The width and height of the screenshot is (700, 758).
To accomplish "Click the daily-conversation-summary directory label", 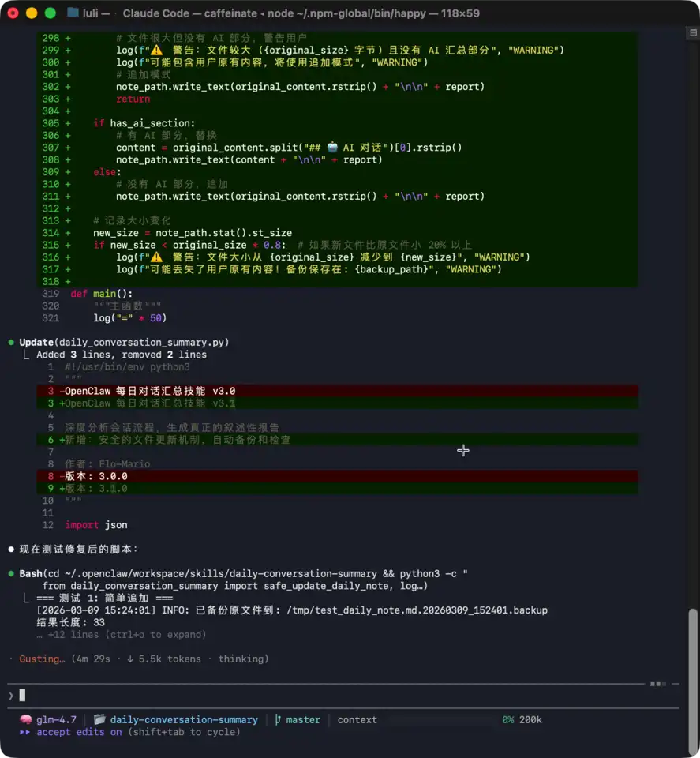I will 184,719.
